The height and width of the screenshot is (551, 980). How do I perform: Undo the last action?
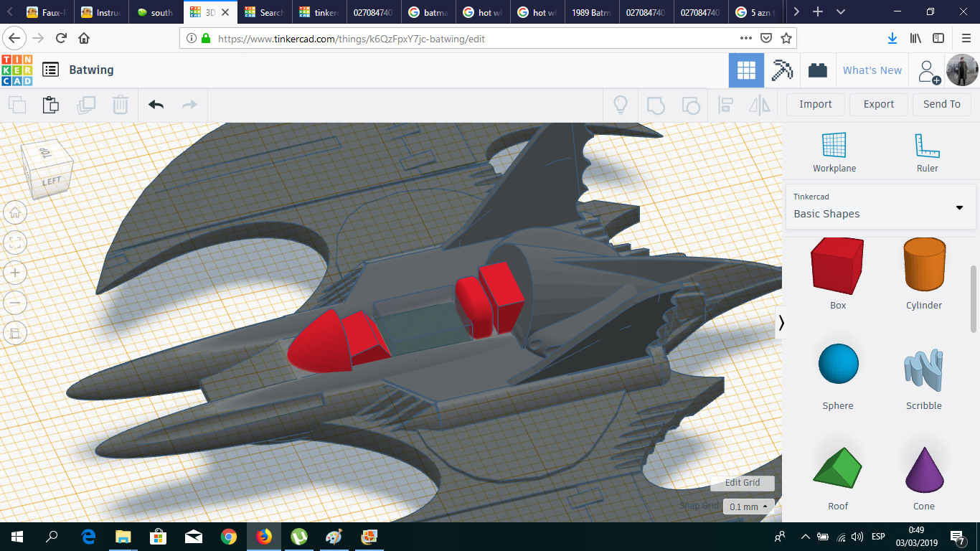156,105
